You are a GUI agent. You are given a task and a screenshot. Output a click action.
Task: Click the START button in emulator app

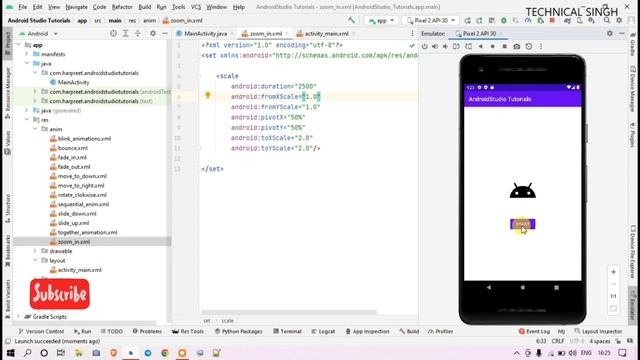pyautogui.click(x=522, y=224)
